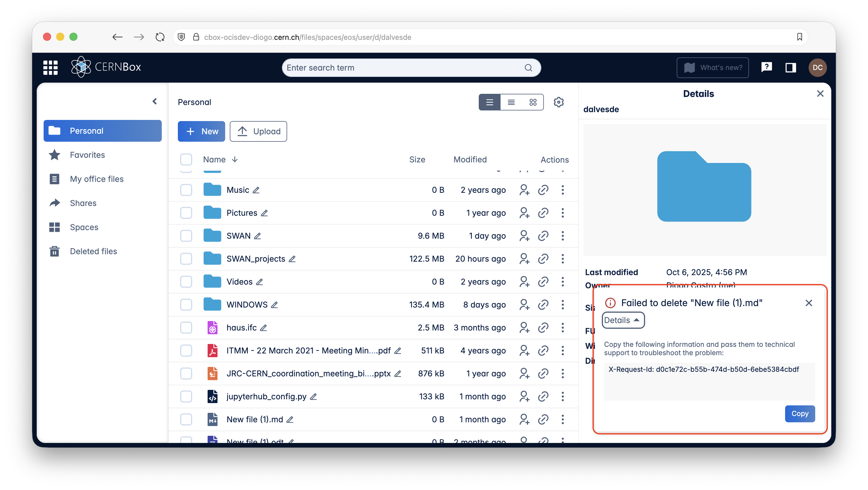Sort the list by Name column arrow
868x490 pixels.
[235, 160]
